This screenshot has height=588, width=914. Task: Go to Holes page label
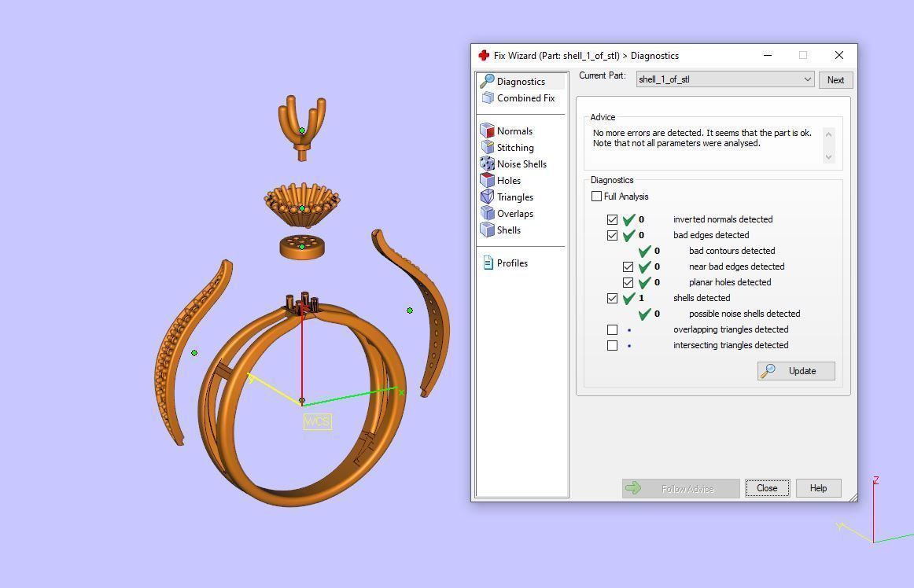point(508,181)
